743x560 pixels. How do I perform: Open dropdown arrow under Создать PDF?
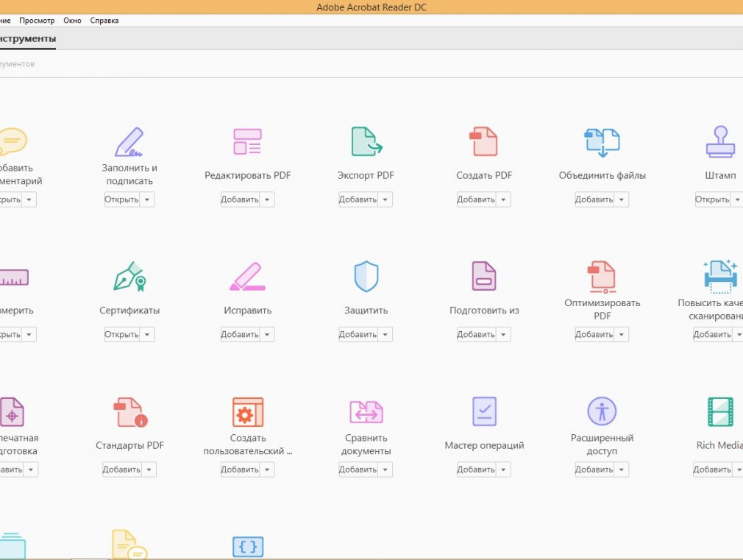point(503,199)
